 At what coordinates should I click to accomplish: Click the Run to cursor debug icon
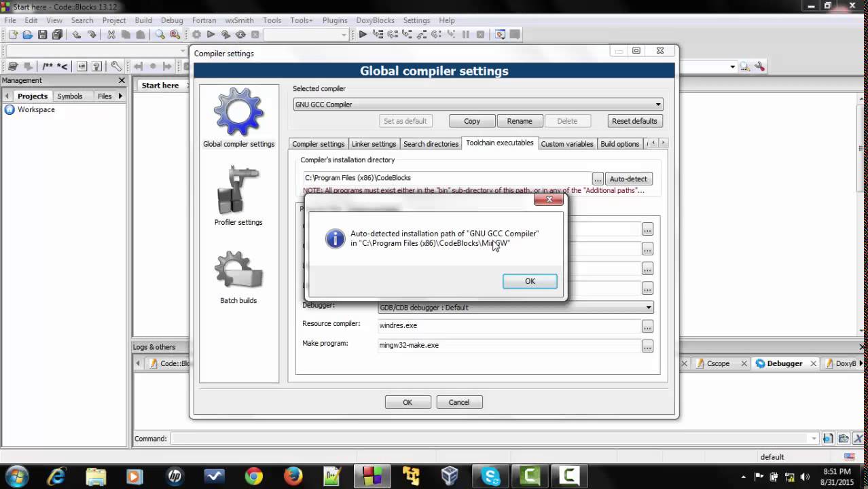(x=378, y=35)
